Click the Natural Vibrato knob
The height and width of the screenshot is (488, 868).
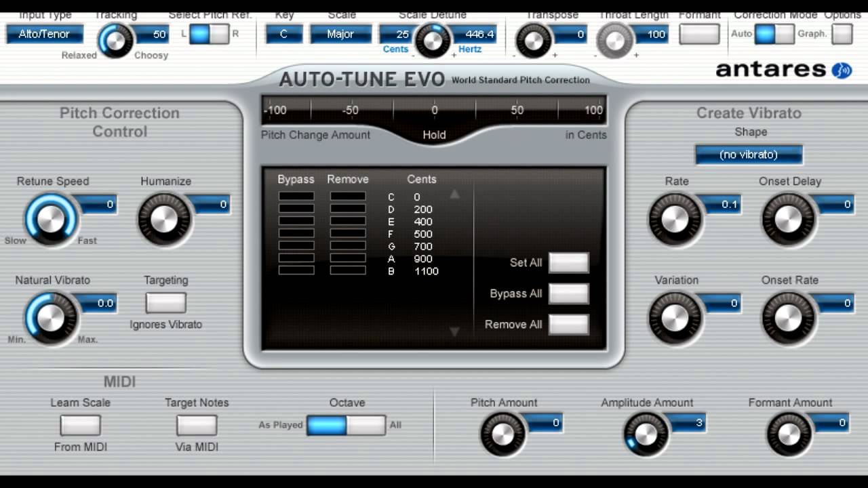(x=51, y=318)
